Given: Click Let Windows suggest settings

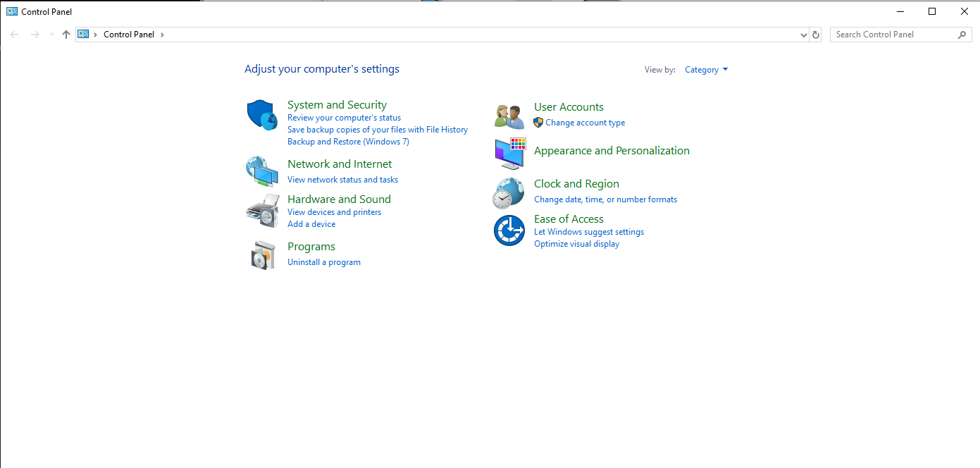Looking at the screenshot, I should (589, 232).
